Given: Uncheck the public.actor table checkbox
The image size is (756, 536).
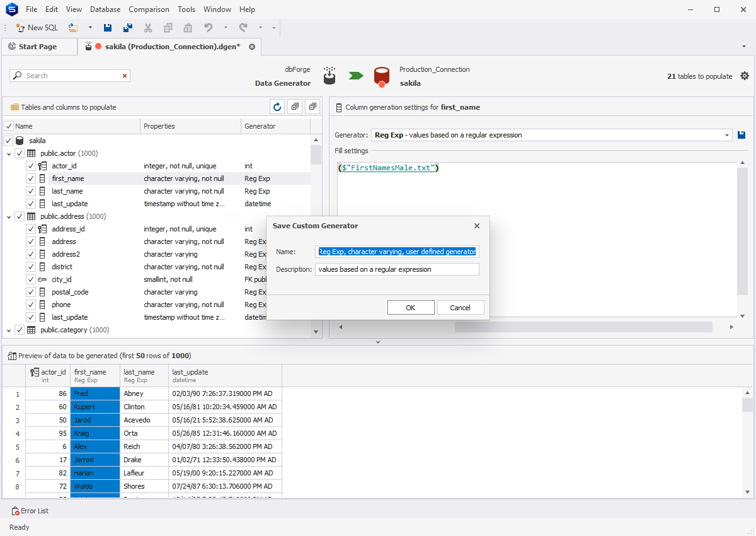Looking at the screenshot, I should click(x=20, y=153).
